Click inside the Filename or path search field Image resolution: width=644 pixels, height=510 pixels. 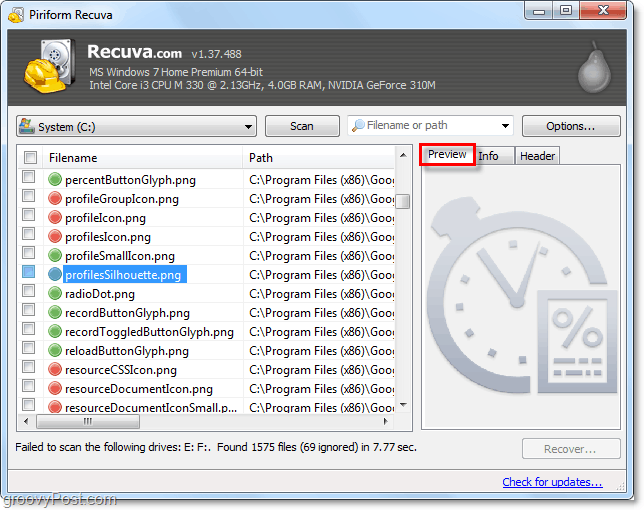click(430, 125)
